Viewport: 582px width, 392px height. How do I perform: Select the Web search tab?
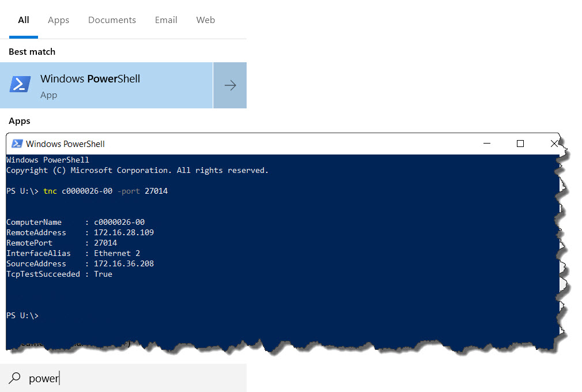pos(205,20)
